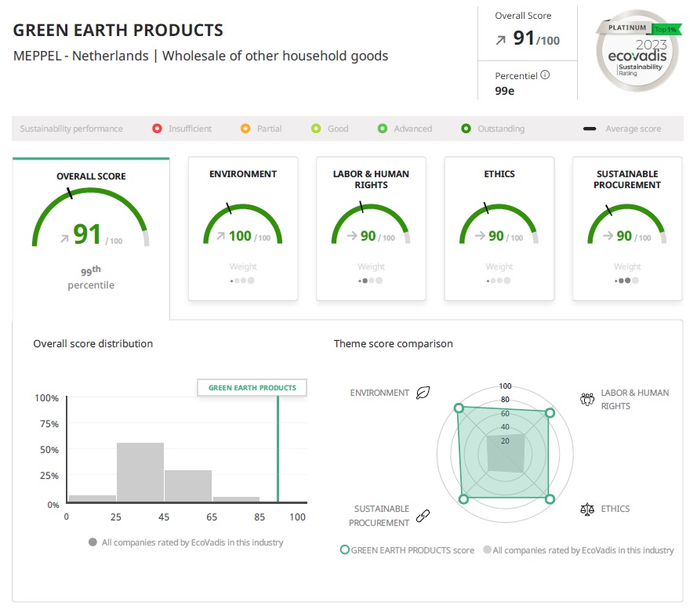697x616 pixels.
Task: Click the red Insufficient legend marker
Action: tap(157, 129)
